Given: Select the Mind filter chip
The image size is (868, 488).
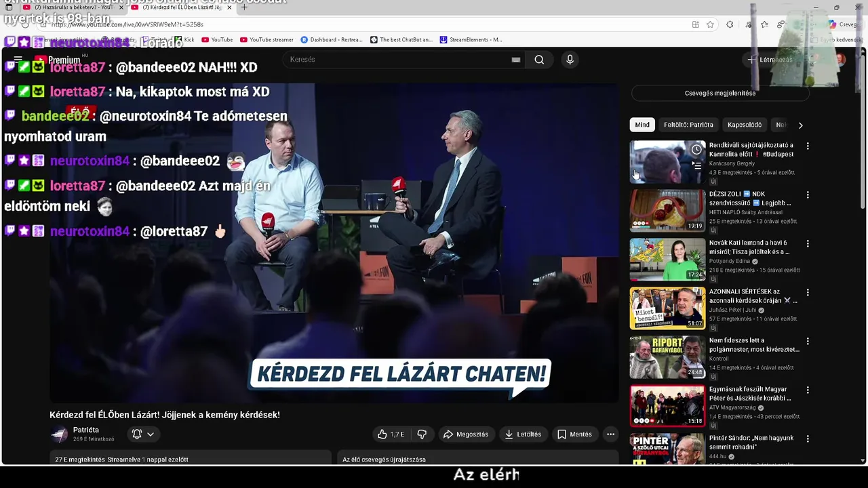Looking at the screenshot, I should [642, 125].
